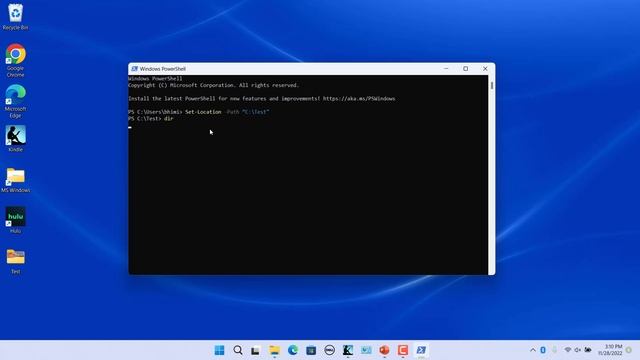Screen dimensions: 640x360
Task: Select the MS Windows folder shortcut
Action: pyautogui.click(x=16, y=180)
